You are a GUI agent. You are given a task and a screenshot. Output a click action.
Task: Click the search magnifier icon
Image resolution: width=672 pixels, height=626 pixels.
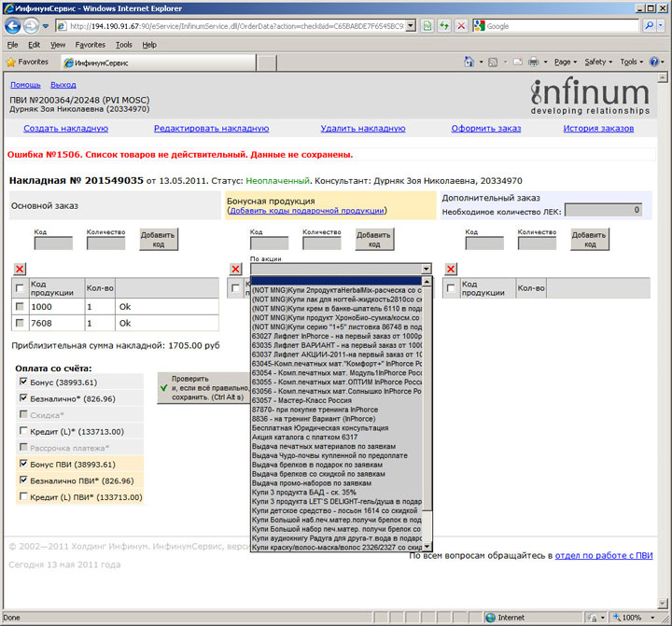point(650,26)
